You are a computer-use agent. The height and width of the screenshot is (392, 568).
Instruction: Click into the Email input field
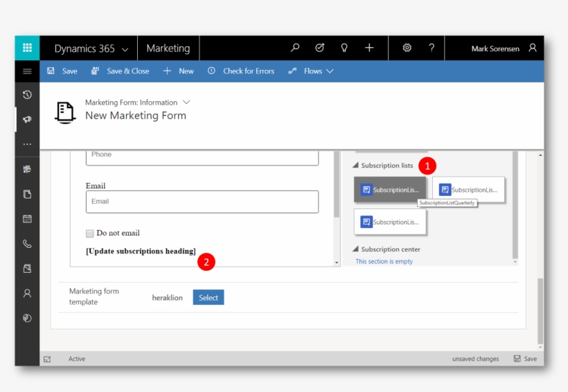(202, 202)
